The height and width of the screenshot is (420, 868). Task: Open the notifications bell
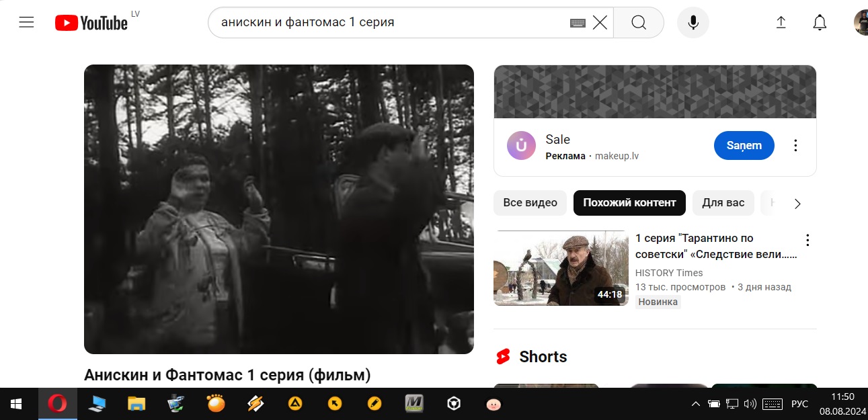[x=820, y=23]
